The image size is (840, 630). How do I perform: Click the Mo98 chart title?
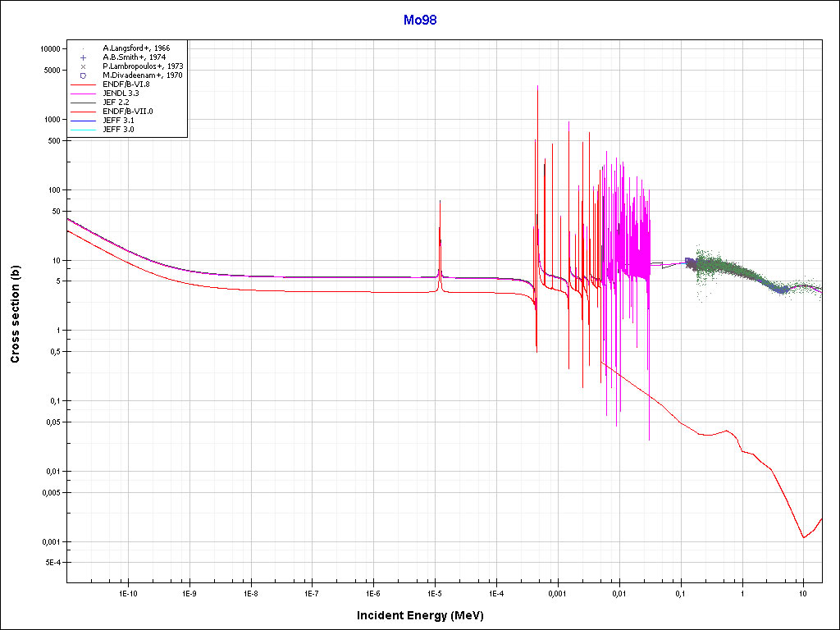pyautogui.click(x=420, y=21)
